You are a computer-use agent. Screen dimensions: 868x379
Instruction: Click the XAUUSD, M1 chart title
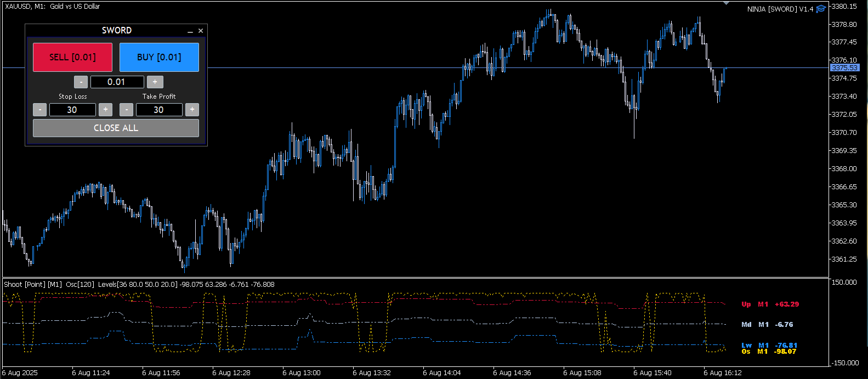point(53,7)
